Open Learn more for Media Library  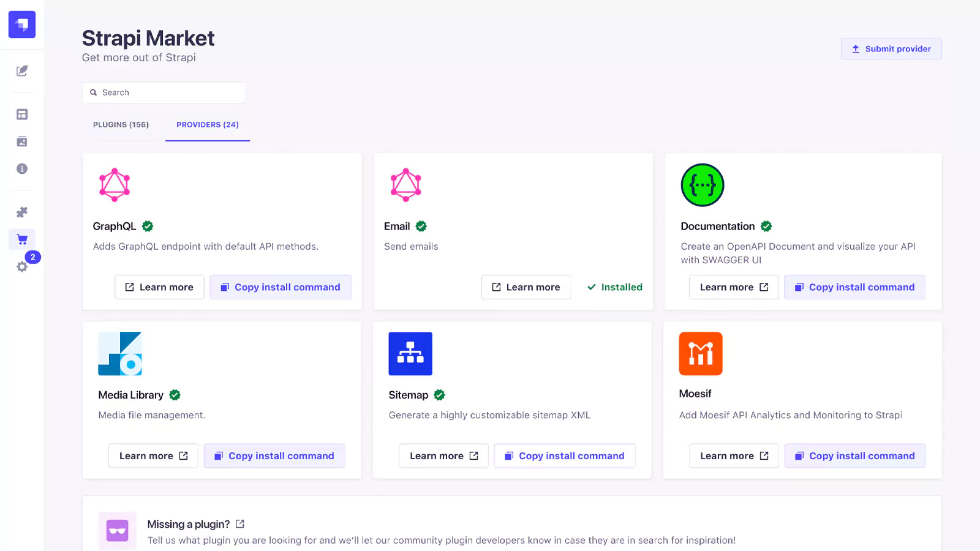click(x=153, y=456)
